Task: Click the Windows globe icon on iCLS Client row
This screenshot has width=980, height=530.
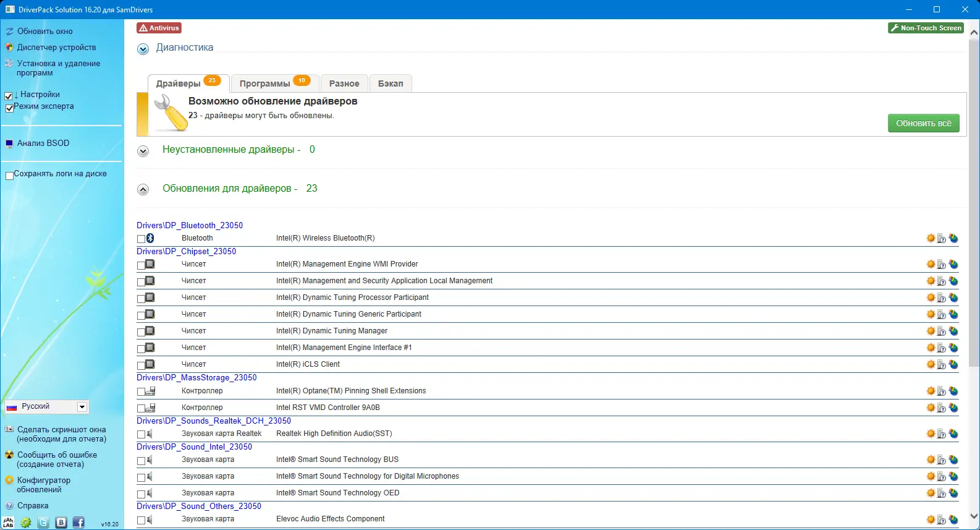Action: click(x=953, y=364)
